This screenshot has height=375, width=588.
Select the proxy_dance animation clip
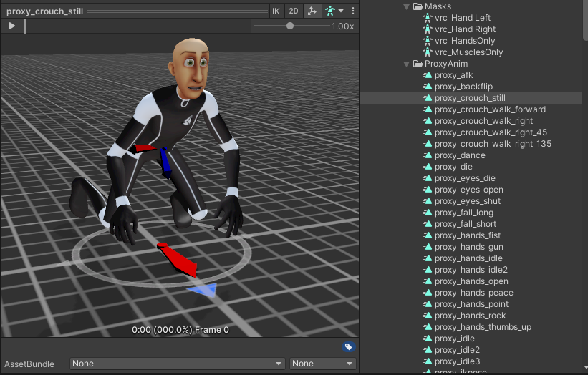pos(460,155)
